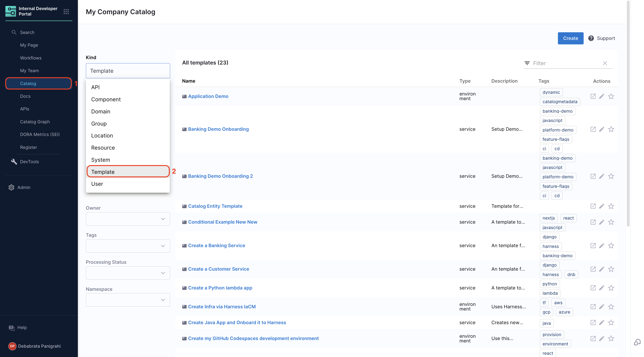Open Banking Demo Onboarding in new window icon

coord(593,129)
